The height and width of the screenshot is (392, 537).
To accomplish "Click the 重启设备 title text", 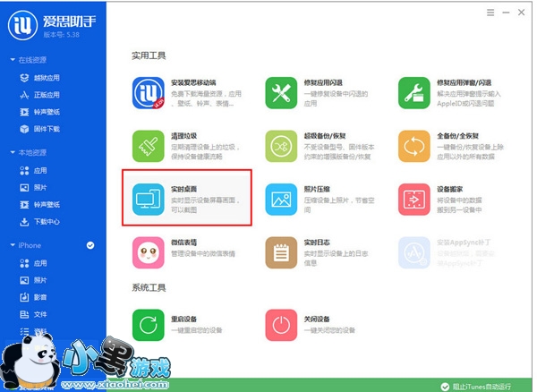I will [x=183, y=320].
